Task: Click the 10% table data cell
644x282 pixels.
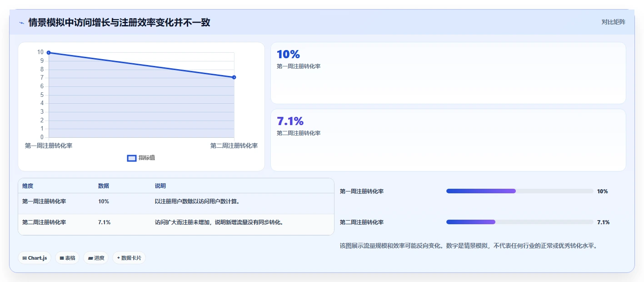Action: (x=104, y=201)
